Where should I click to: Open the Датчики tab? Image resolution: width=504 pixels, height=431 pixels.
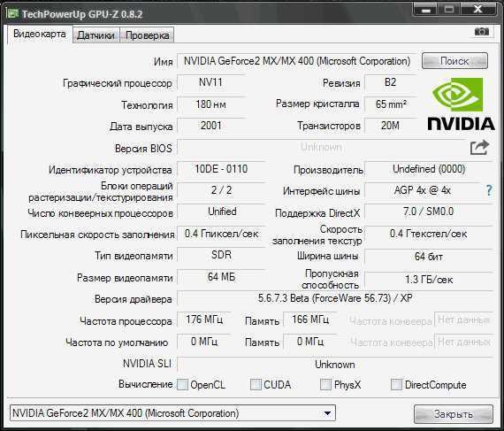click(x=95, y=35)
